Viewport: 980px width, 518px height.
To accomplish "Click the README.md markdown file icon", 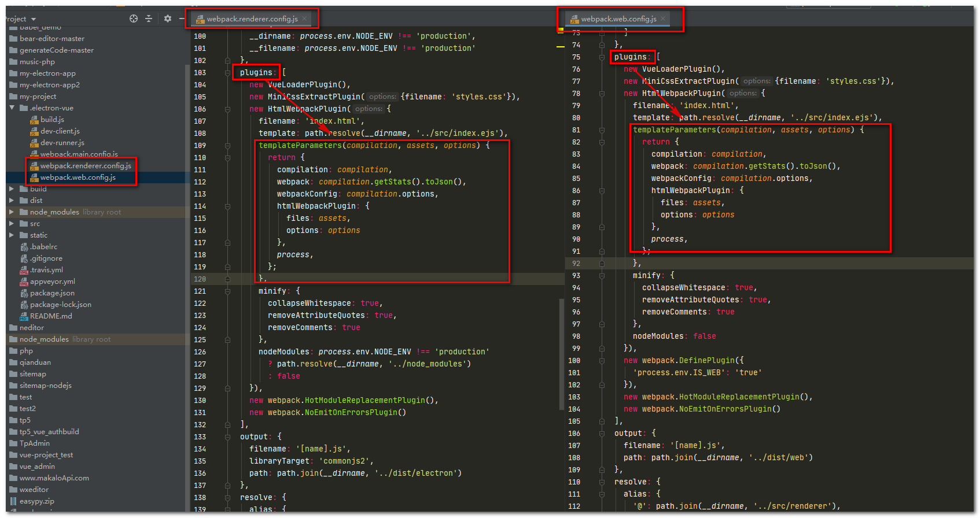I will pos(24,316).
